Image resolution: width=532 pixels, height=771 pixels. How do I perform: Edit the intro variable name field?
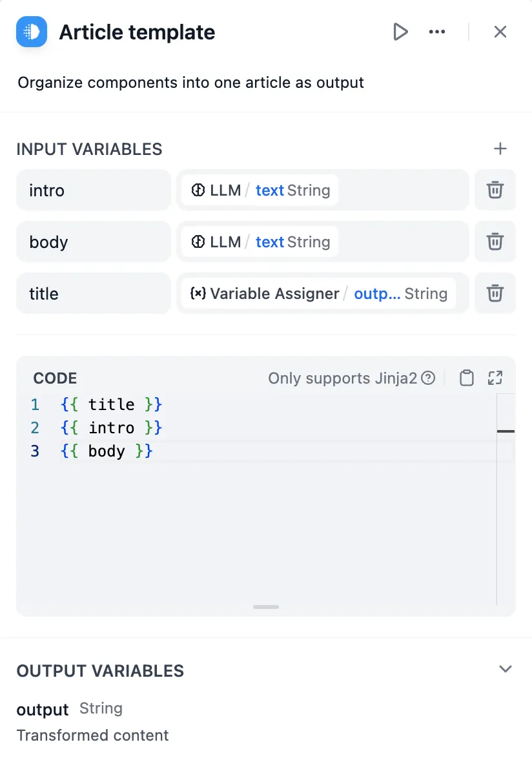point(93,190)
